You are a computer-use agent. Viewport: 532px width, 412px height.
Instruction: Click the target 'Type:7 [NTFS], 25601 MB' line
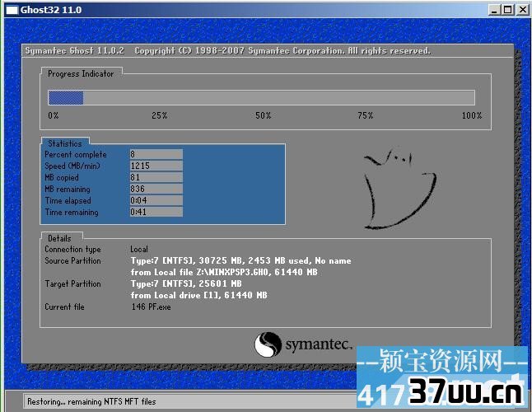(x=186, y=283)
